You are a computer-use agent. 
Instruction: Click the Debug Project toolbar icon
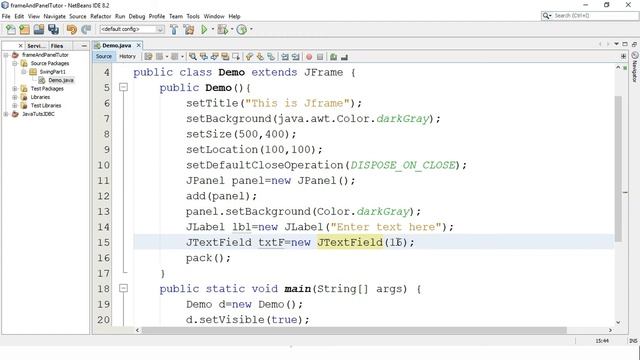(x=222, y=29)
